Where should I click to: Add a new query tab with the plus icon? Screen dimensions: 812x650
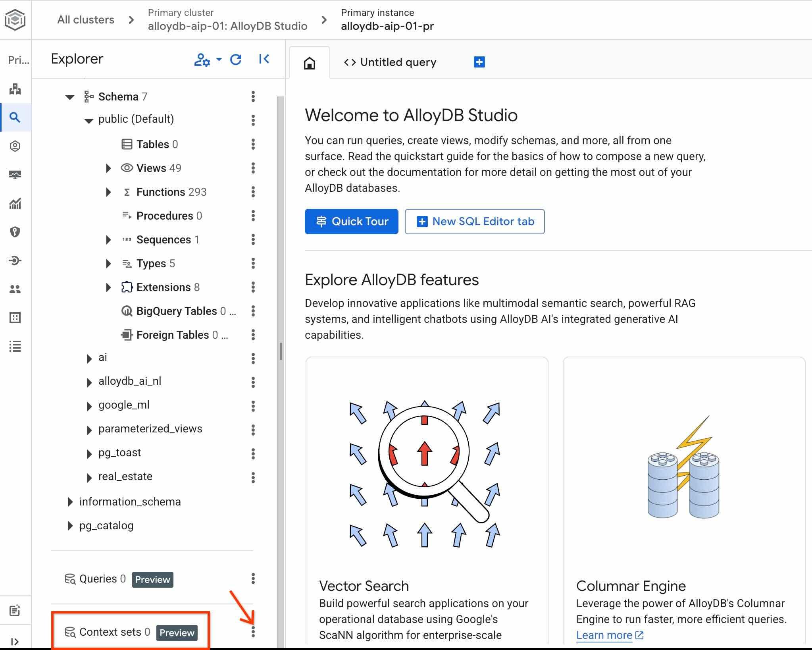click(x=479, y=62)
